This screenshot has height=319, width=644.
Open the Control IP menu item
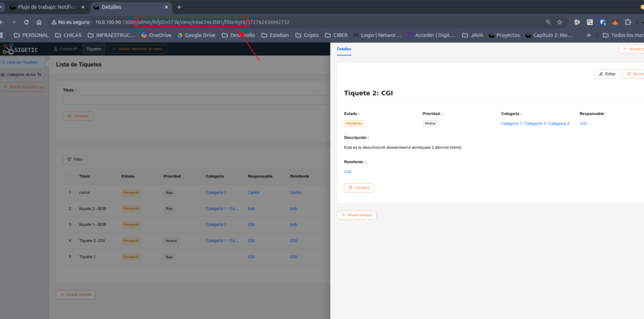click(x=65, y=49)
